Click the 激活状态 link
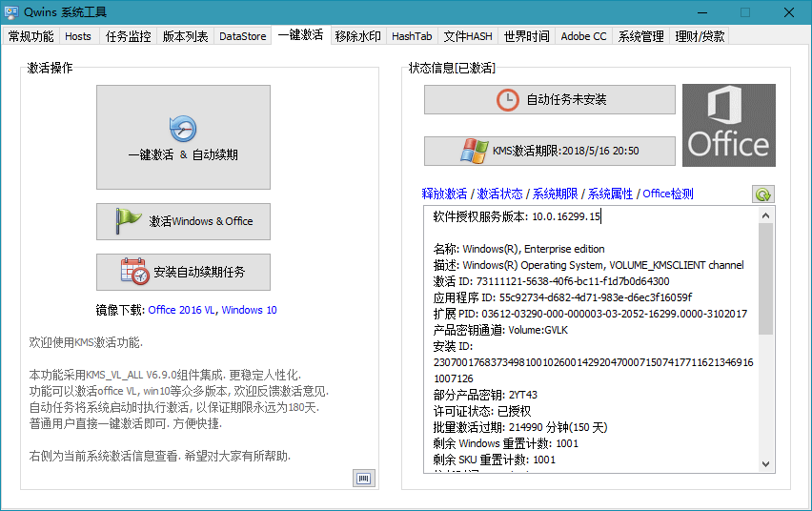This screenshot has width=812, height=511. click(x=499, y=194)
